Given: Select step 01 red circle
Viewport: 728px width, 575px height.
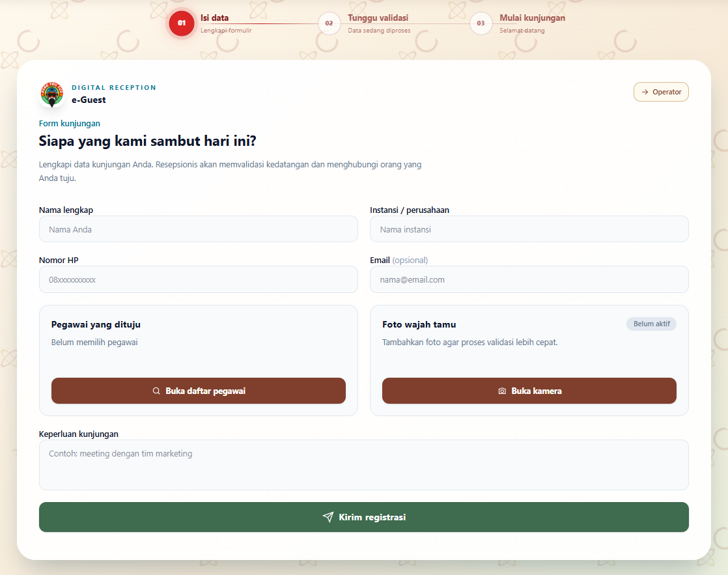Looking at the screenshot, I should coord(182,23).
